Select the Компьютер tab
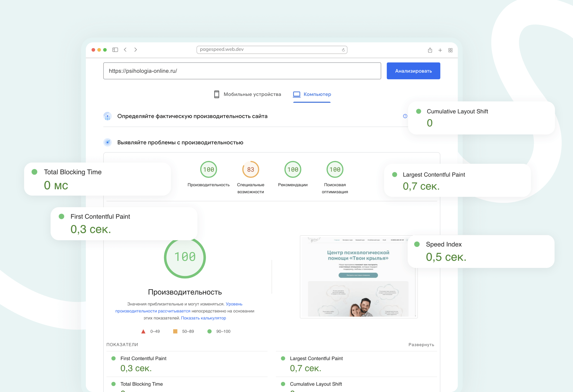 [312, 94]
